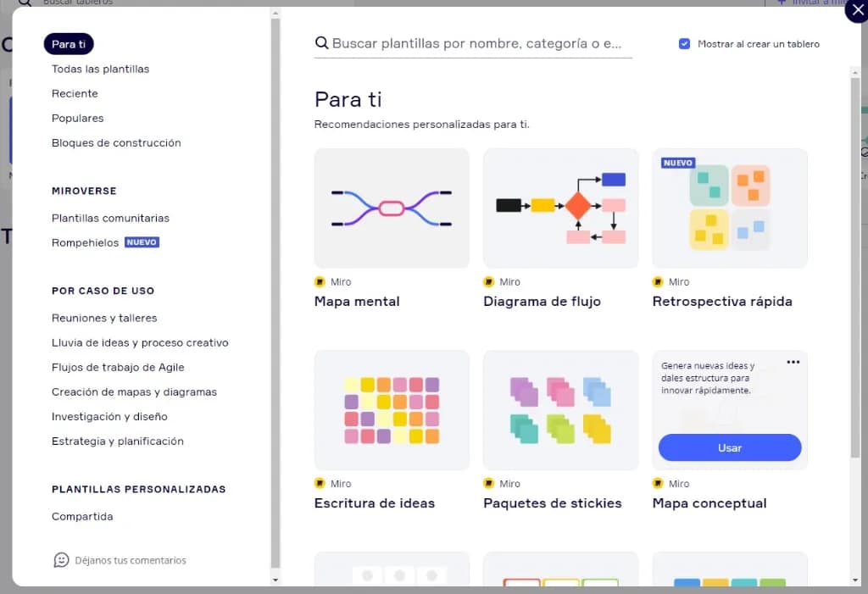Open the Reciente templates list
Viewport: 868px width, 594px height.
click(75, 93)
